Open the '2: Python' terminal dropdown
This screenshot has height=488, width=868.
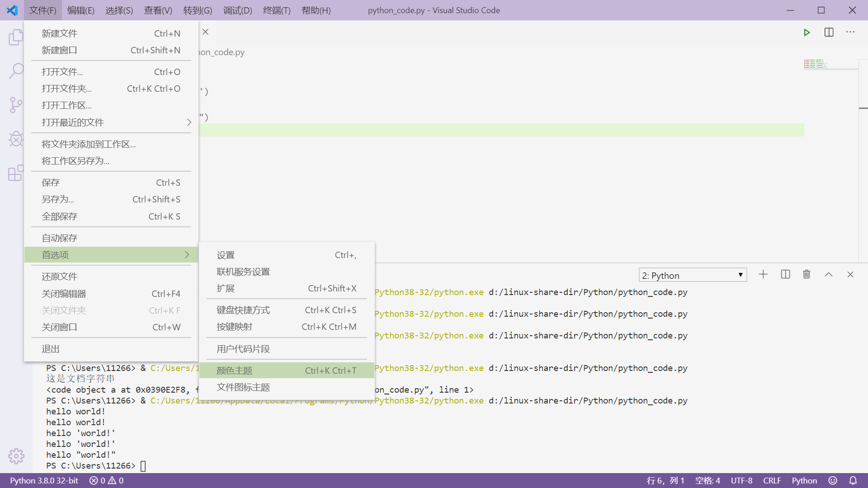[692, 275]
